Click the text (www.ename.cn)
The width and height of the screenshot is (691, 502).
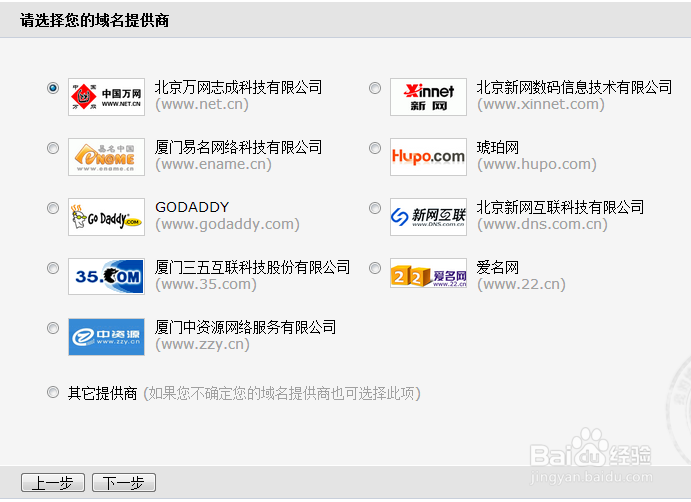[x=213, y=164]
